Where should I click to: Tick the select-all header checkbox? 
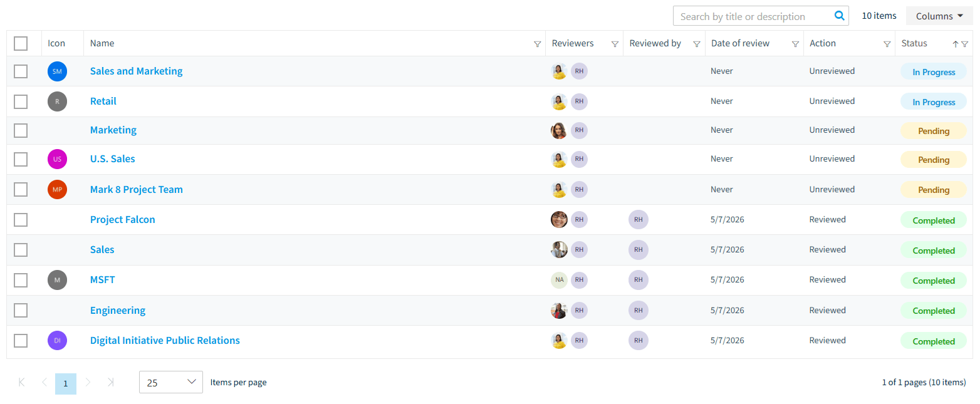pyautogui.click(x=21, y=43)
